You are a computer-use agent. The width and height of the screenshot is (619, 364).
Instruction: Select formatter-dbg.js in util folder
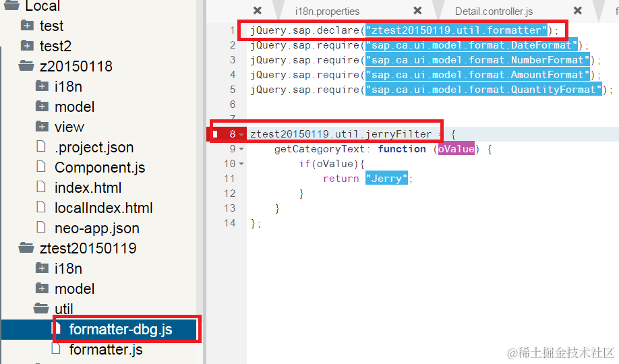click(x=121, y=329)
